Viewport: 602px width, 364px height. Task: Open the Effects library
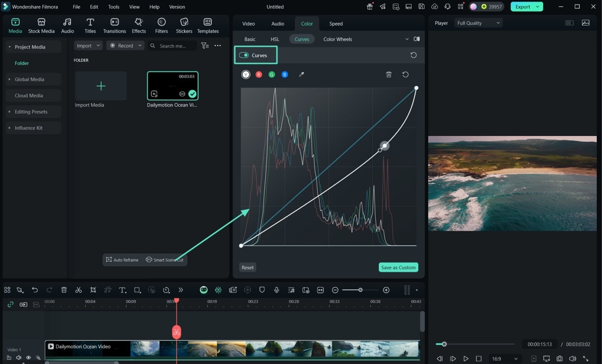[138, 26]
